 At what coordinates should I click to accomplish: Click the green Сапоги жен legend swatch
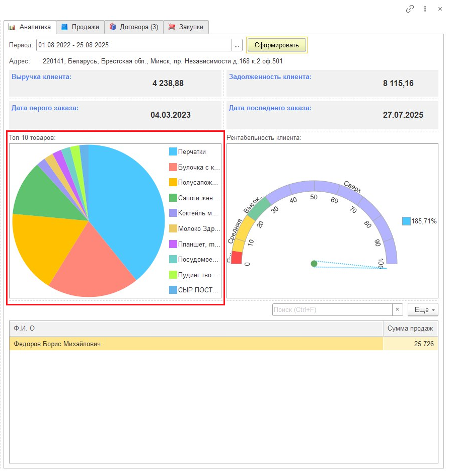(x=173, y=198)
